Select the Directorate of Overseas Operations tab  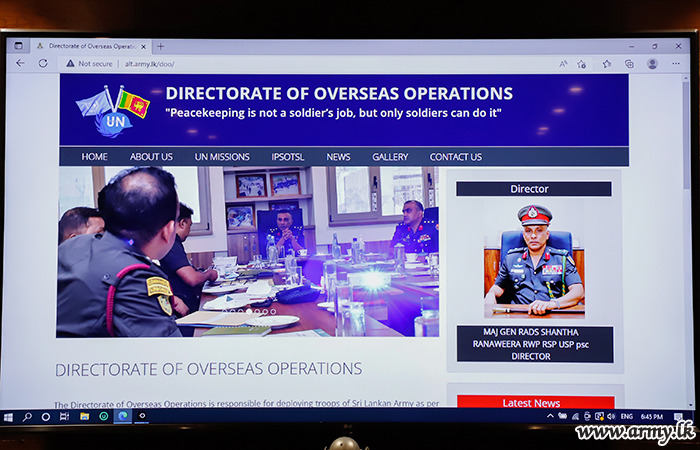pyautogui.click(x=91, y=46)
